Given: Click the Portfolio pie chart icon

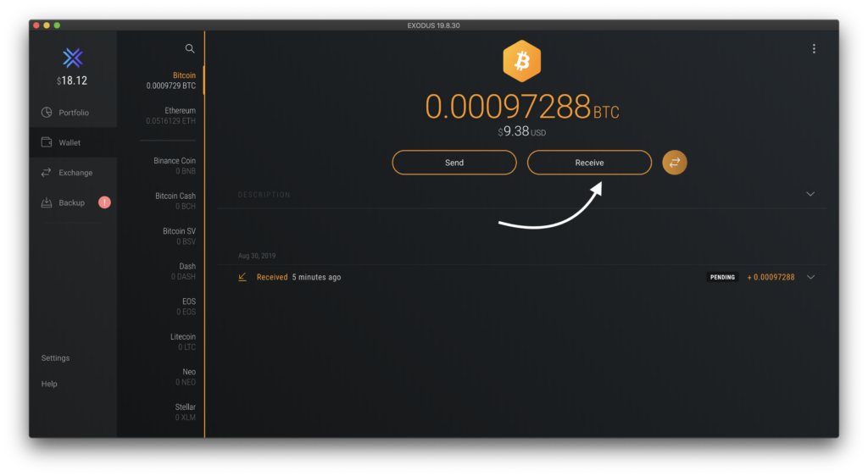Looking at the screenshot, I should [x=47, y=113].
